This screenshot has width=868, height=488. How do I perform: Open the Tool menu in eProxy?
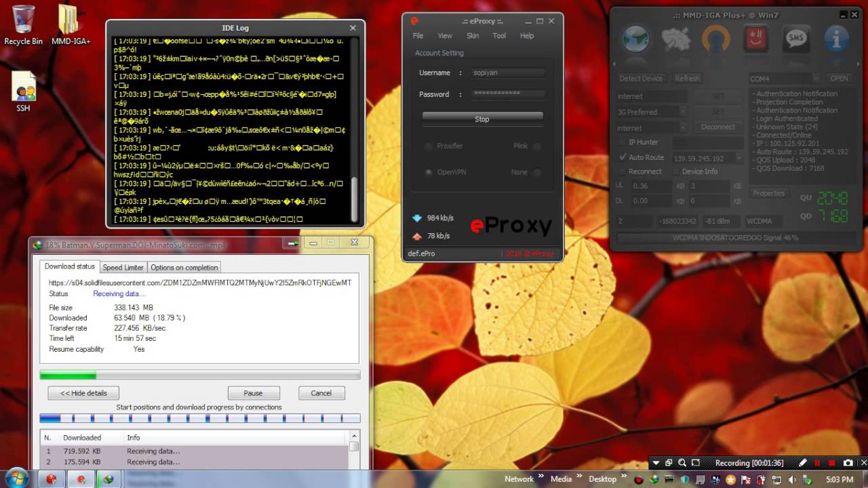(499, 36)
